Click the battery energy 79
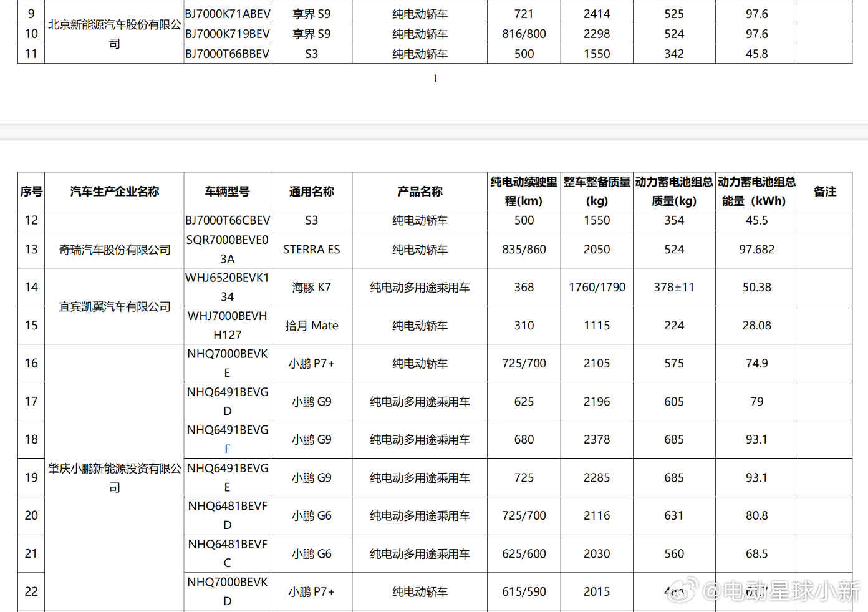The image size is (868, 612). tap(756, 401)
